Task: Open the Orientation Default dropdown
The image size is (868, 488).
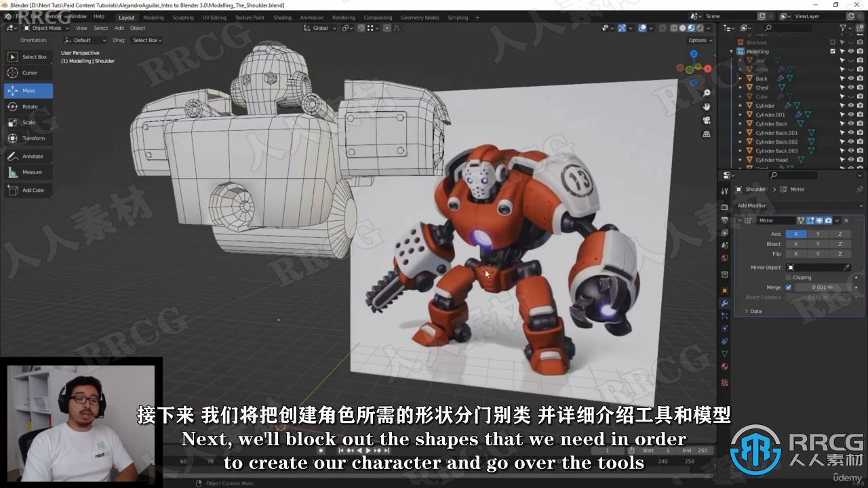Action: pos(87,40)
